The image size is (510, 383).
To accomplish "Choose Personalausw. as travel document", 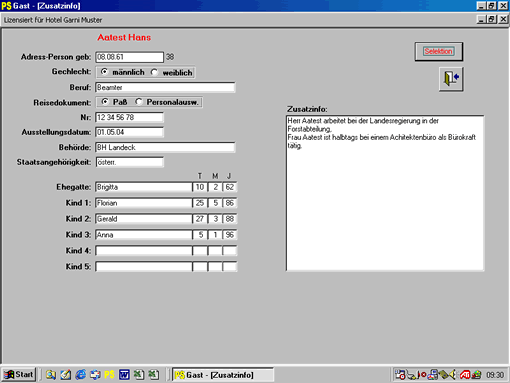I will click(x=139, y=102).
